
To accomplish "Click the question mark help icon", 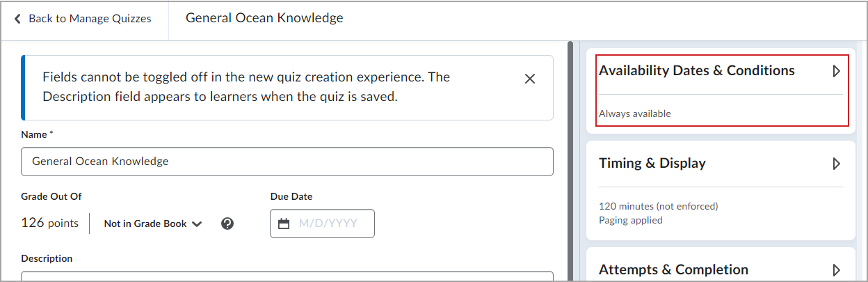I will [x=227, y=224].
